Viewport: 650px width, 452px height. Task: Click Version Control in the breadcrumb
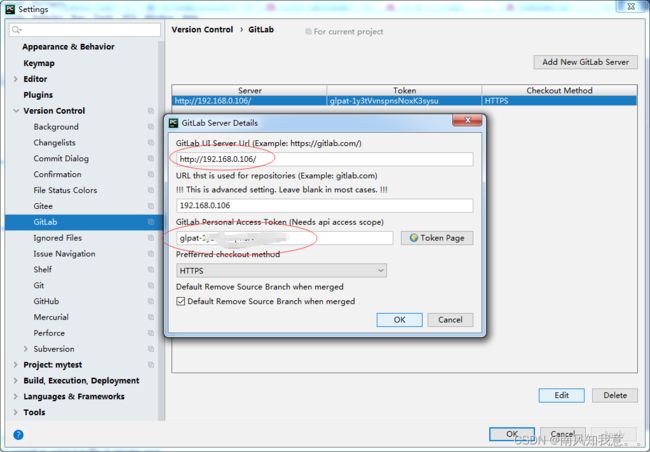202,29
